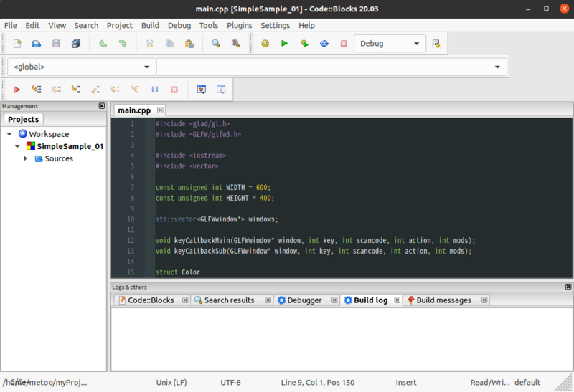The width and height of the screenshot is (574, 392).
Task: Click the Next instruction debug icon
Action: pyautogui.click(x=116, y=90)
